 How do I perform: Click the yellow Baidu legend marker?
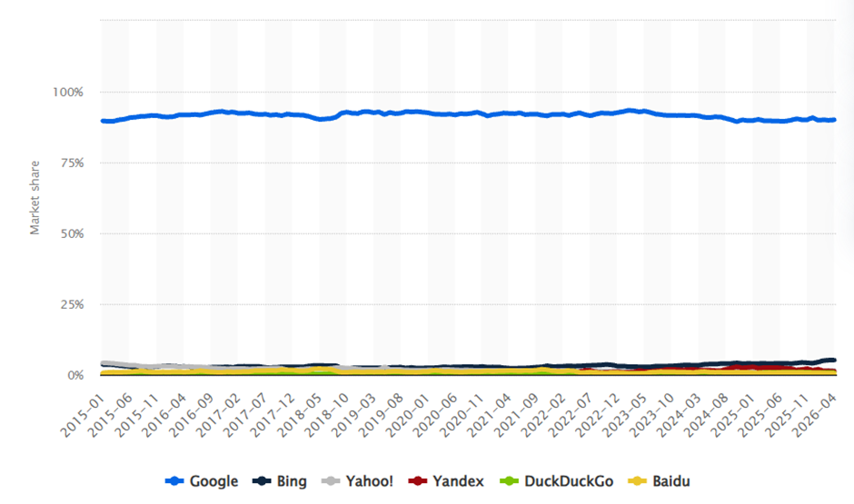637,481
